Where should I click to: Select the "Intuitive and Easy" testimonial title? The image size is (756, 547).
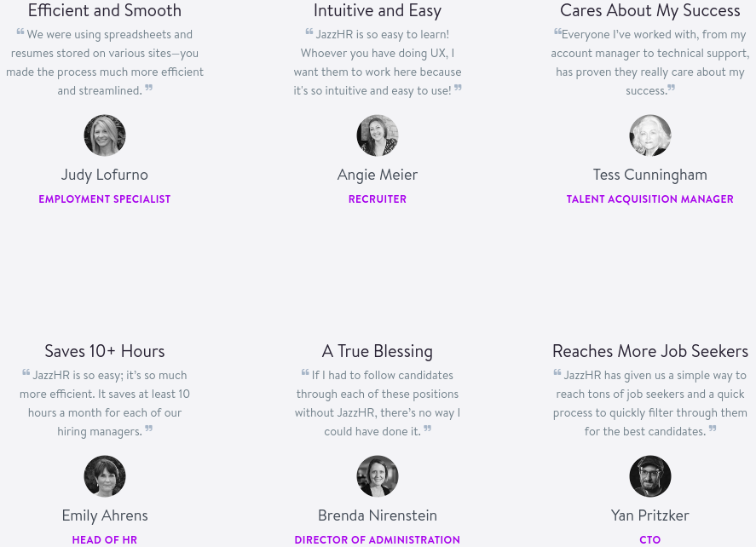[x=378, y=11]
